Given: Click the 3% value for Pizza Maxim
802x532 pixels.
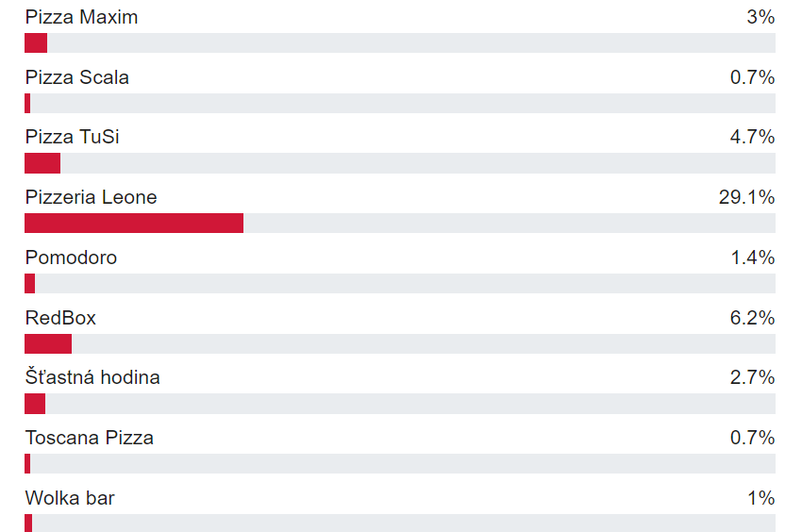Looking at the screenshot, I should pos(759,17).
